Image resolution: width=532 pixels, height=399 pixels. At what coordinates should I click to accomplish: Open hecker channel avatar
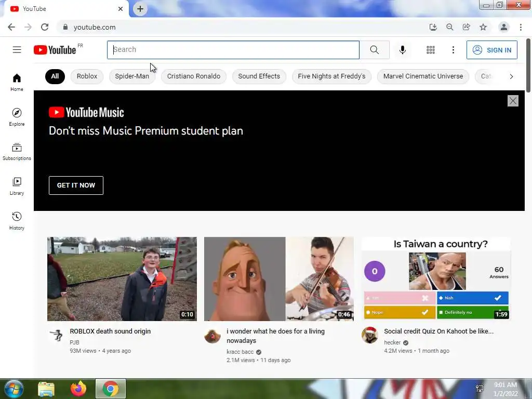pos(369,335)
